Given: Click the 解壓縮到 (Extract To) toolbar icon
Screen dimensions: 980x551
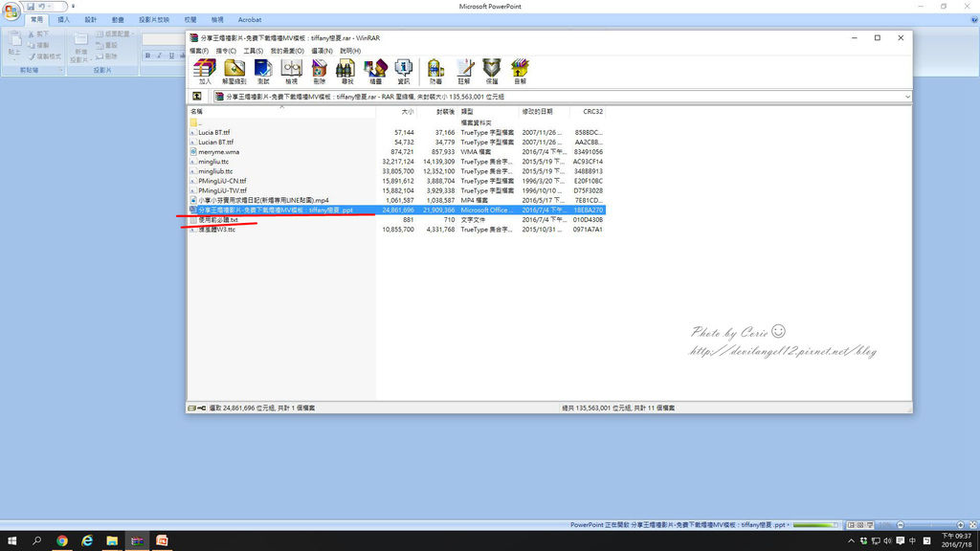Looking at the screenshot, I should (234, 71).
